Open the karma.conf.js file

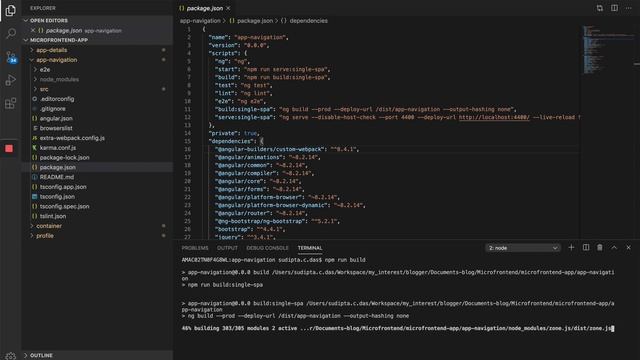[58, 148]
